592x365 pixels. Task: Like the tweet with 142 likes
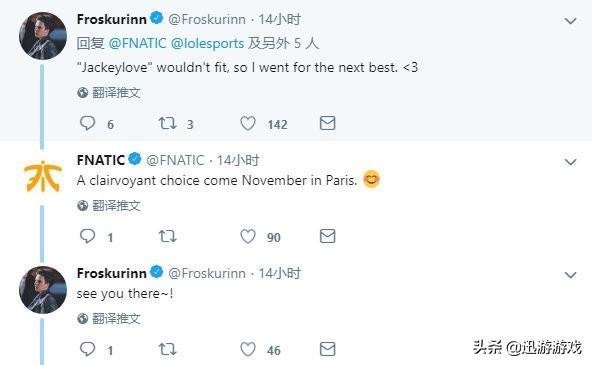click(x=248, y=123)
